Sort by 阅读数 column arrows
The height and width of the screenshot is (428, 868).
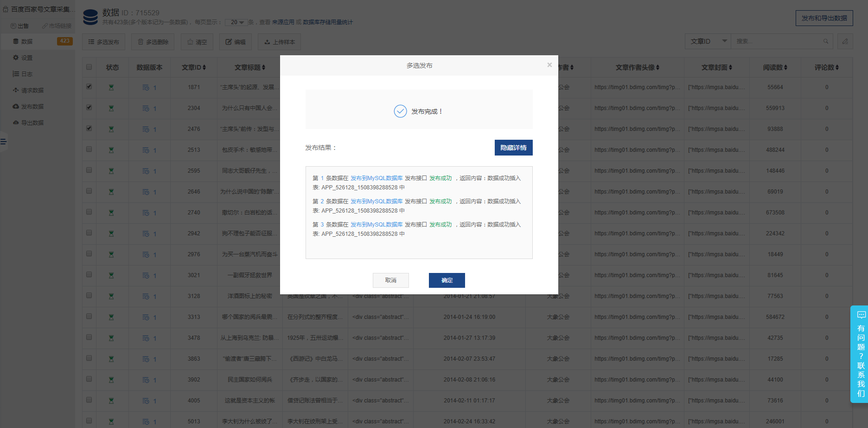785,67
